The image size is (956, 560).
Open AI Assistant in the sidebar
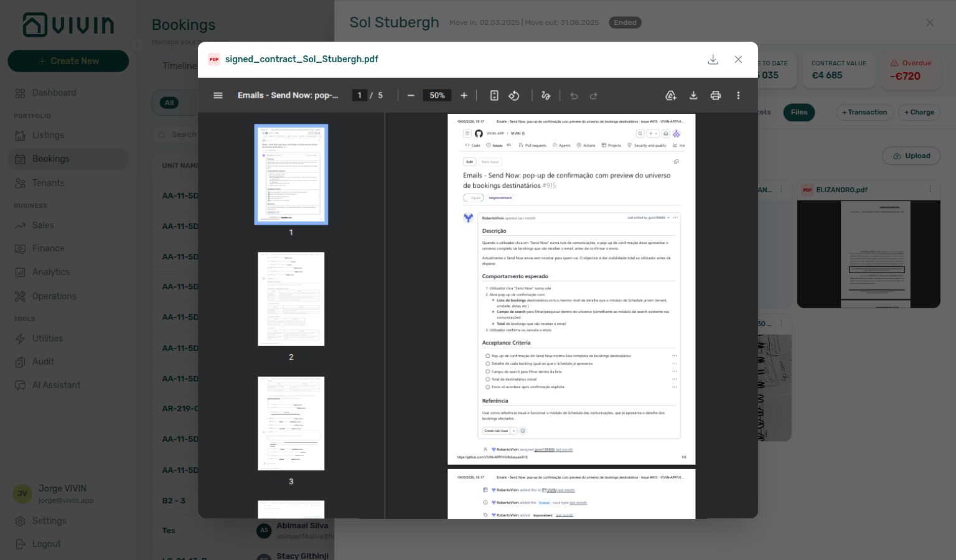click(68, 385)
